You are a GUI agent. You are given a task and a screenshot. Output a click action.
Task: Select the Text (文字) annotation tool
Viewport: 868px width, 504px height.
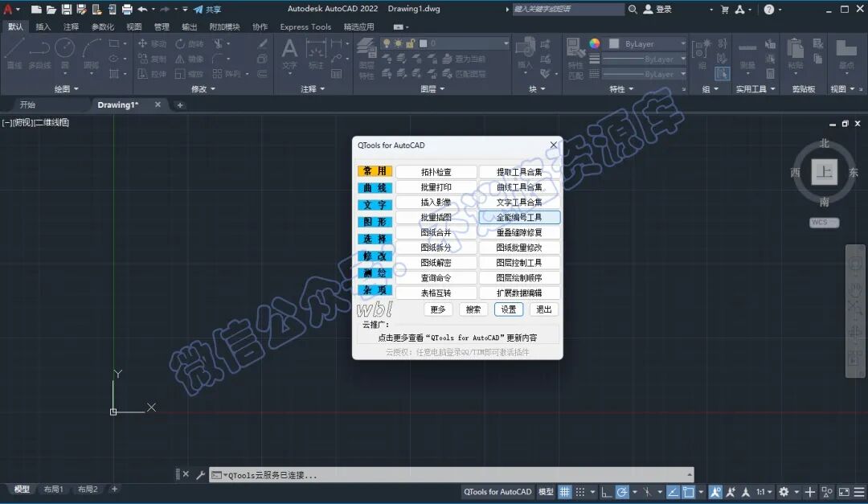(289, 55)
